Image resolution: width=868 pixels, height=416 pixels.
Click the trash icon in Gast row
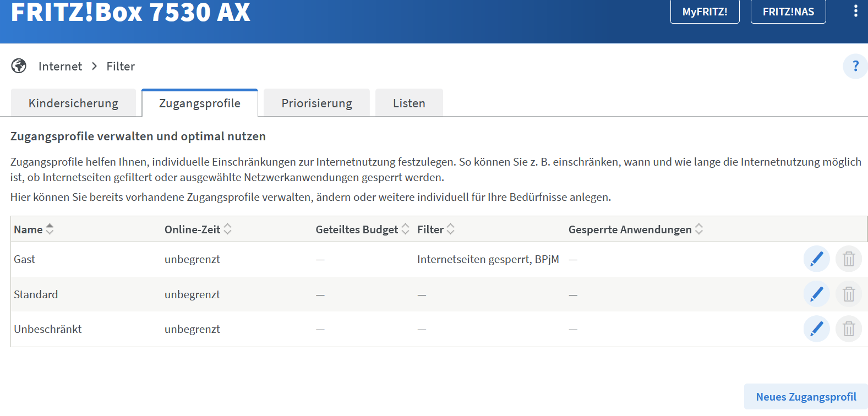848,259
